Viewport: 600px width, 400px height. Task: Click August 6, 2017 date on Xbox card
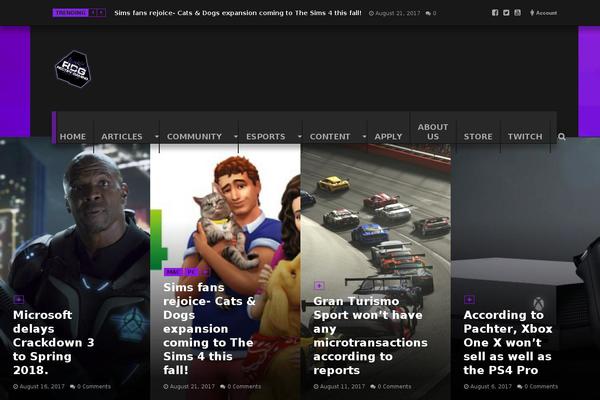[x=488, y=387]
